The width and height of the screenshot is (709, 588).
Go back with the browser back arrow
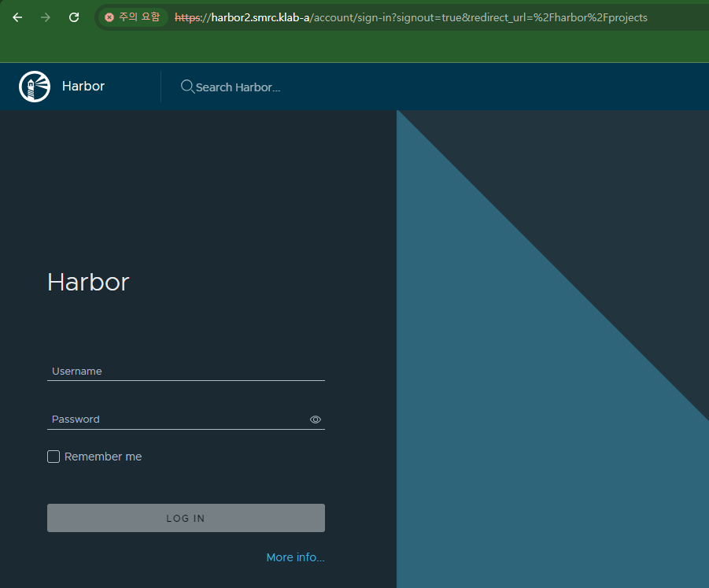point(17,17)
